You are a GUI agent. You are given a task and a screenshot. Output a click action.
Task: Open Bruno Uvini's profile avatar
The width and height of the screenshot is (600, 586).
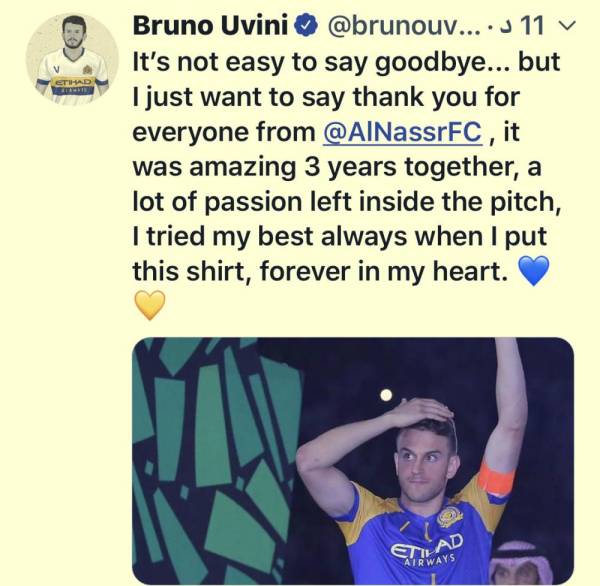pos(72,59)
